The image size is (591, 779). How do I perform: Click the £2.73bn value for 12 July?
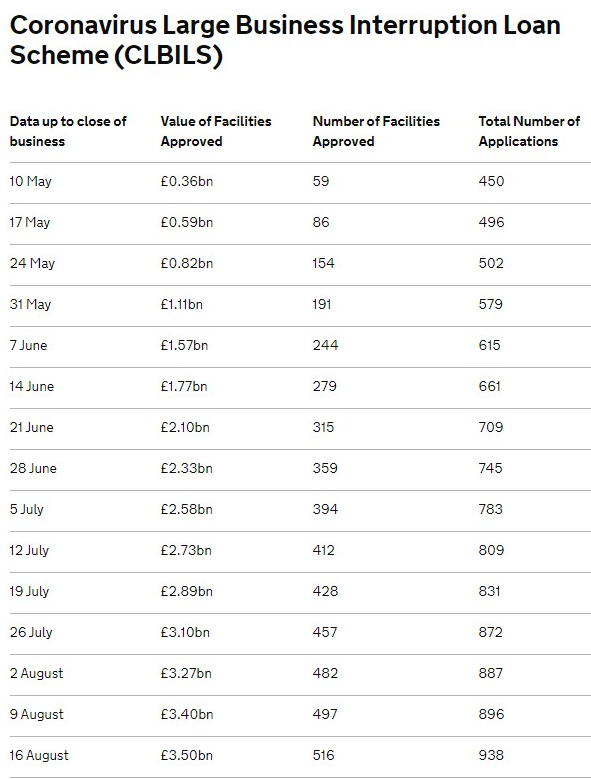[186, 550]
